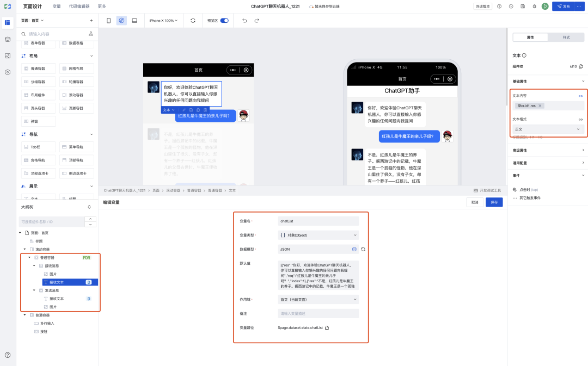
Task: Click the sync icon beside JSON model
Action: pos(363,249)
